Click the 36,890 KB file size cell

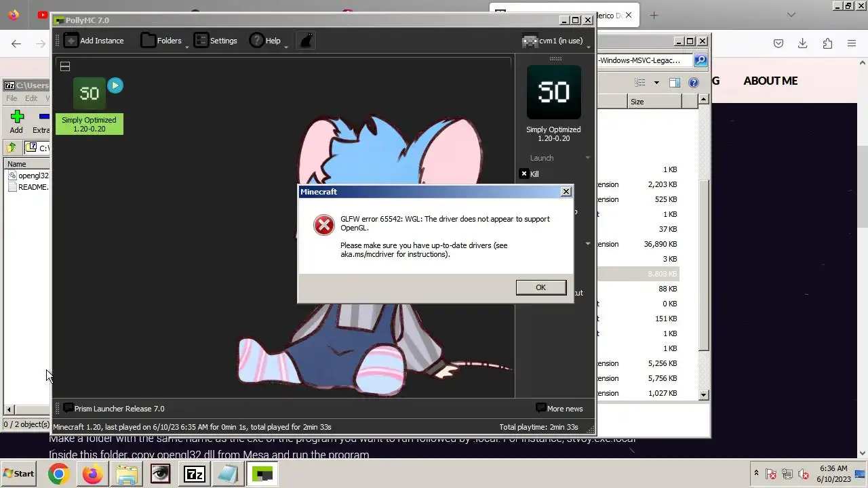point(660,244)
